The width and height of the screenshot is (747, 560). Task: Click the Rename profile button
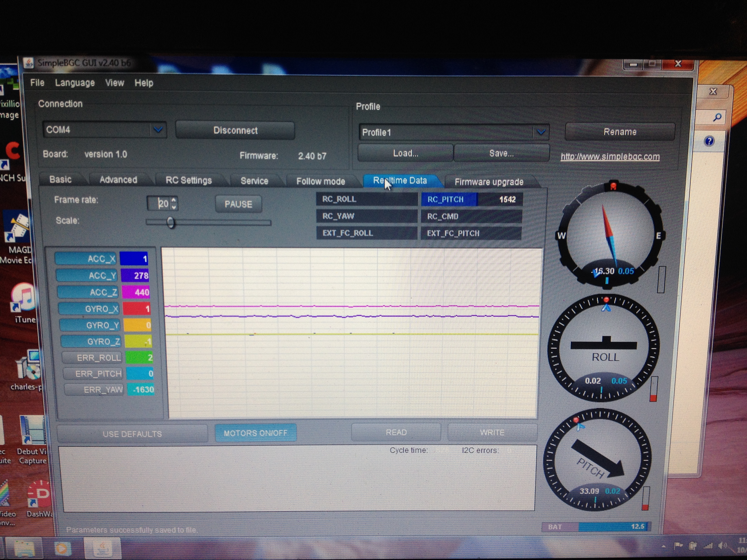(x=620, y=132)
